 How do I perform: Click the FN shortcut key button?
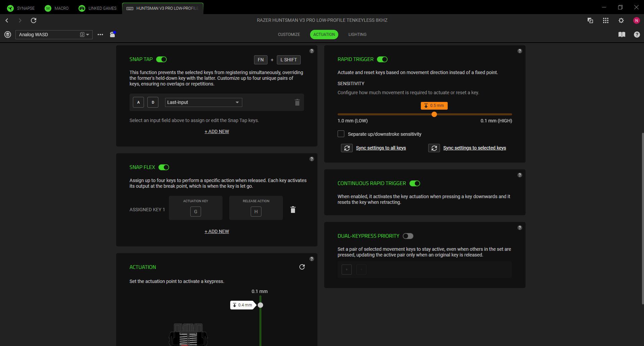pyautogui.click(x=261, y=60)
